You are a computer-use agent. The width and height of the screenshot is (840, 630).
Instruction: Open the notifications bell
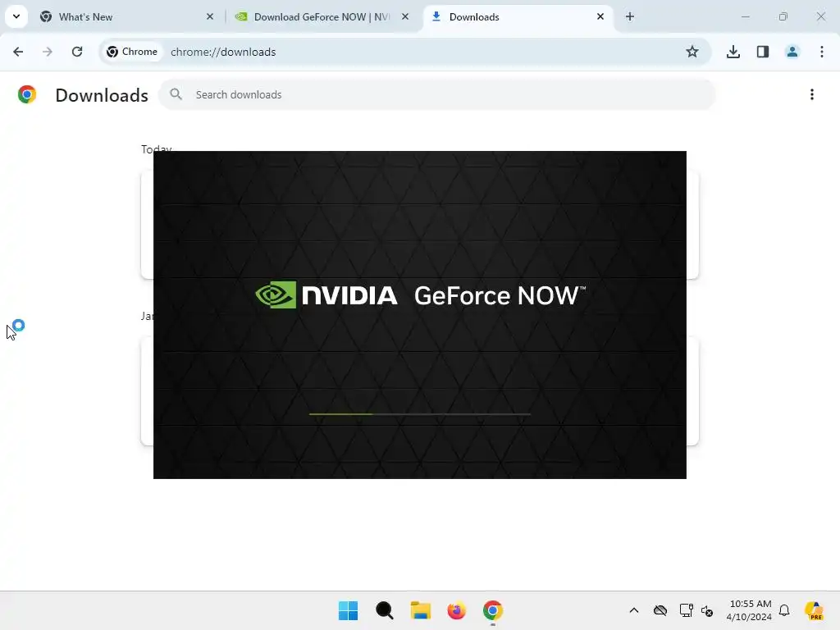point(784,610)
